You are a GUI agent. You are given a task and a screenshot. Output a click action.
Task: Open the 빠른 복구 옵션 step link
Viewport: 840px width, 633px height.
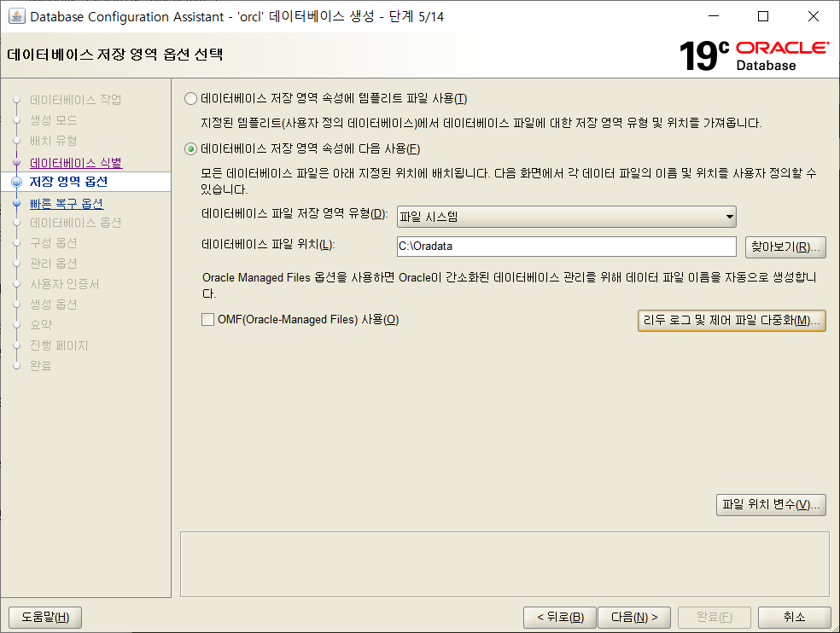67,204
